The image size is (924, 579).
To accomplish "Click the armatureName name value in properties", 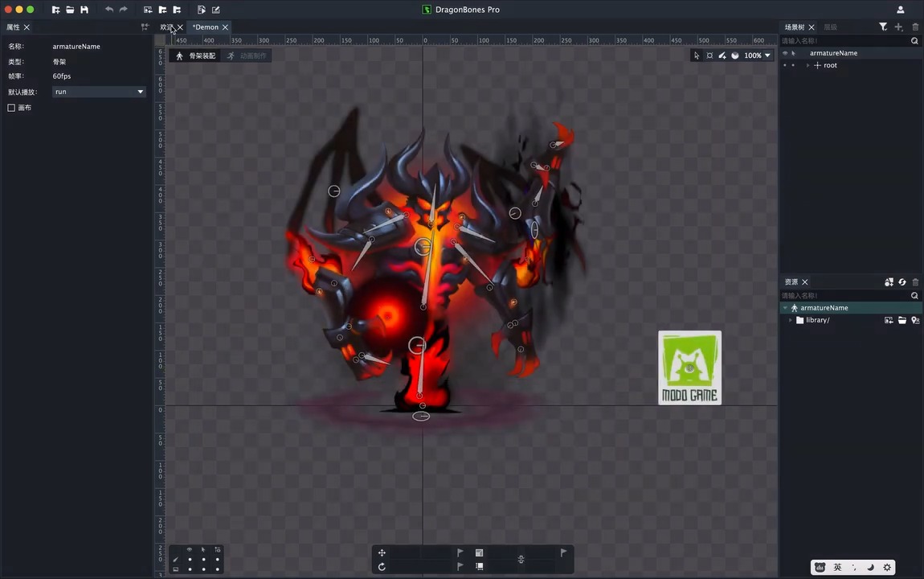I will tap(76, 47).
